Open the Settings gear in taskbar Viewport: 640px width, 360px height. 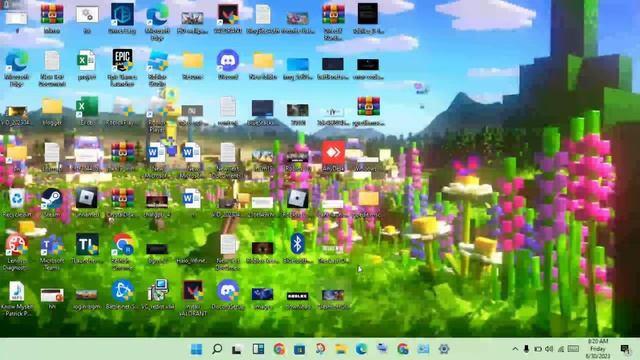click(x=444, y=349)
